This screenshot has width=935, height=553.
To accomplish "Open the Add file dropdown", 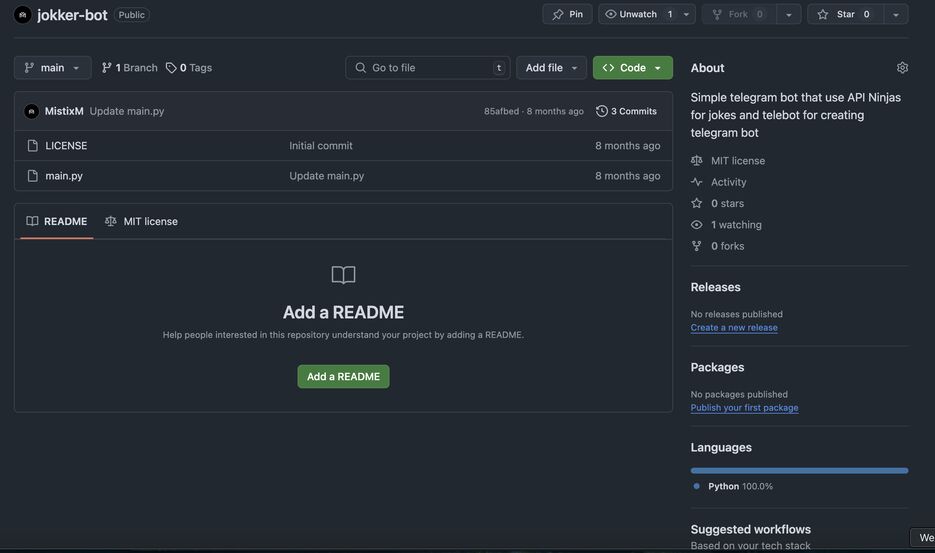I will point(551,68).
